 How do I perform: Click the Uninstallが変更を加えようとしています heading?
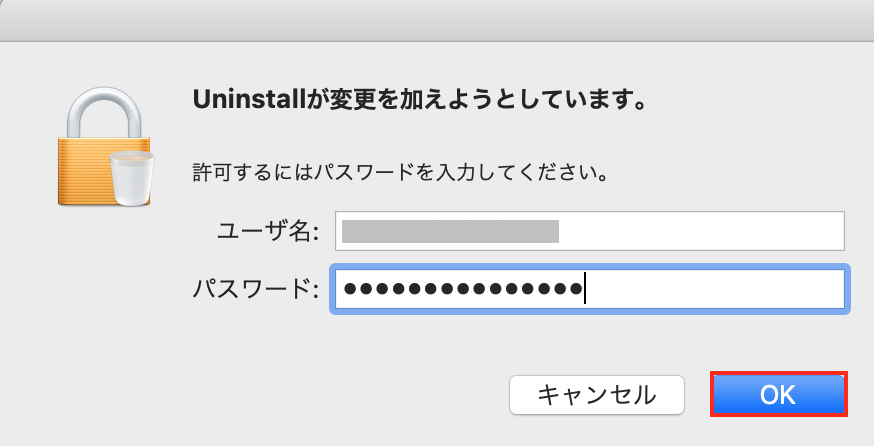coord(419,100)
